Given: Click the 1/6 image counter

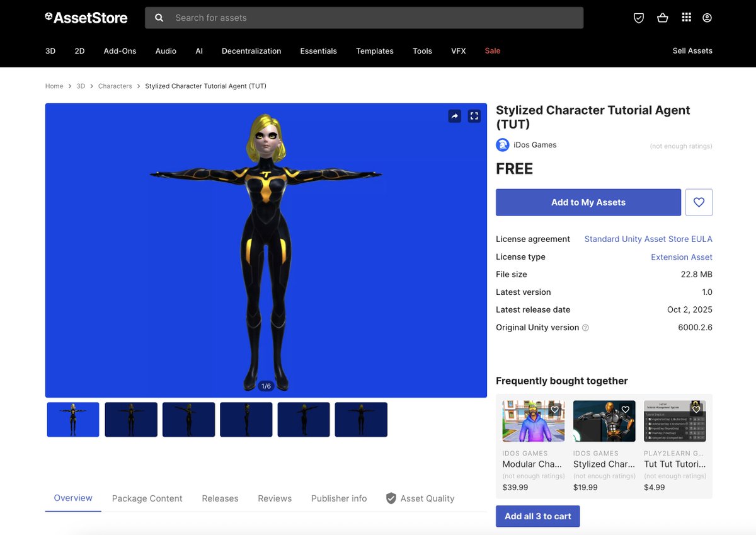Looking at the screenshot, I should [266, 386].
